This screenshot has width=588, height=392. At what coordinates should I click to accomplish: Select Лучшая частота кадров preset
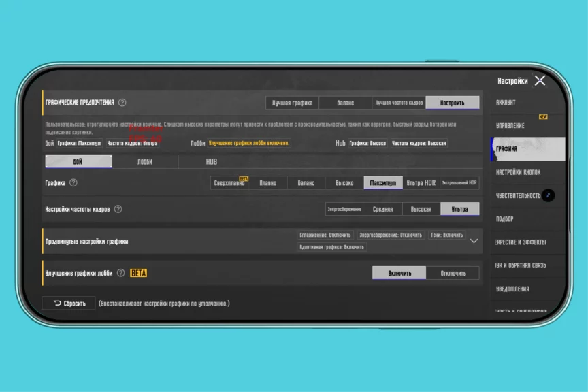click(x=399, y=103)
